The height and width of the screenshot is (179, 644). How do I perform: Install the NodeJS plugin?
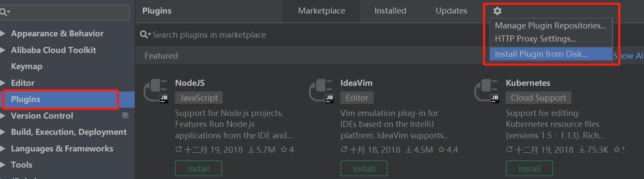point(199,168)
